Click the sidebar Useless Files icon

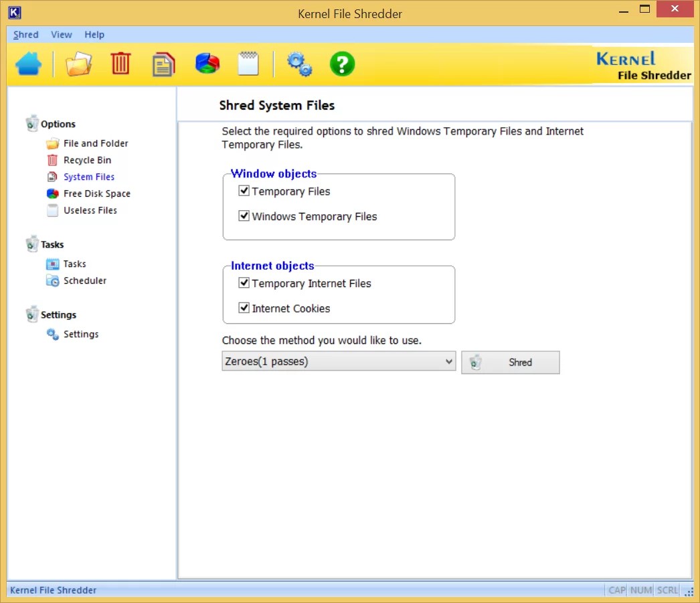(x=53, y=210)
